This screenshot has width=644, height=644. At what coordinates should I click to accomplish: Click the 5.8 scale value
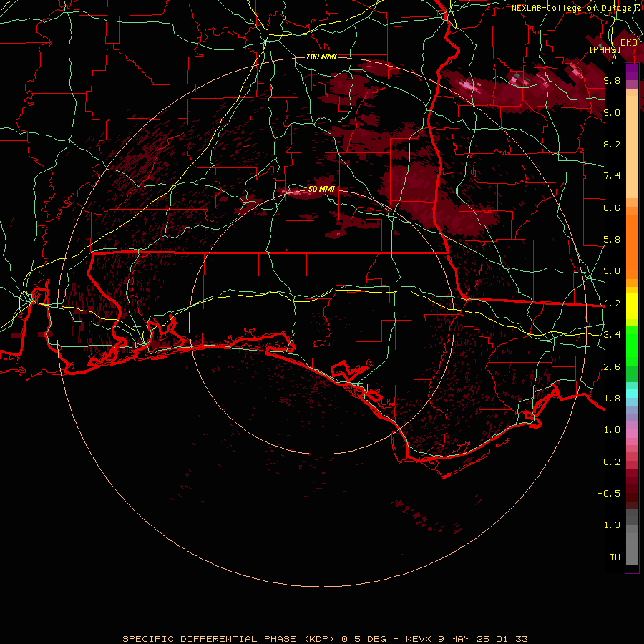point(612,240)
